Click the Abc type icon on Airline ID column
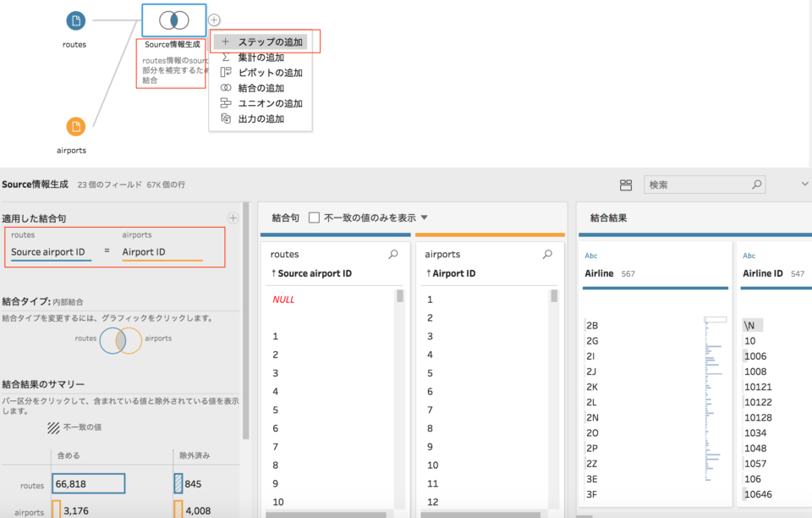The width and height of the screenshot is (812, 518). 750,255
